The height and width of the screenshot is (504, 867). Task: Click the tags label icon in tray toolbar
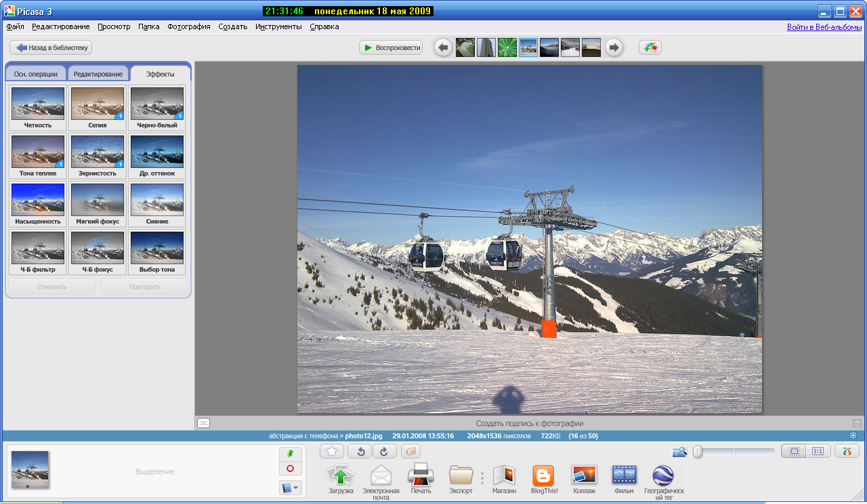411,451
